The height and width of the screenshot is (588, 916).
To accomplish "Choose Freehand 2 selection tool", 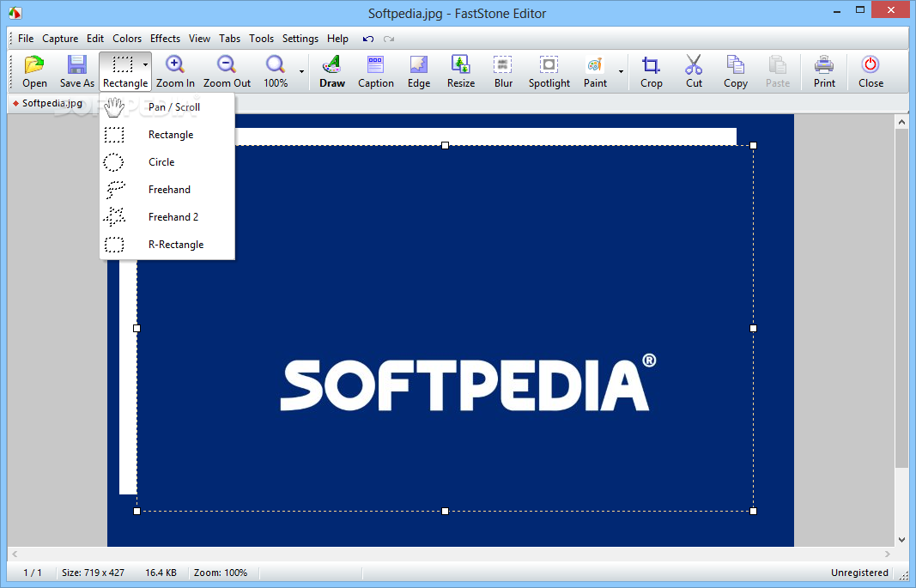I will [x=167, y=216].
